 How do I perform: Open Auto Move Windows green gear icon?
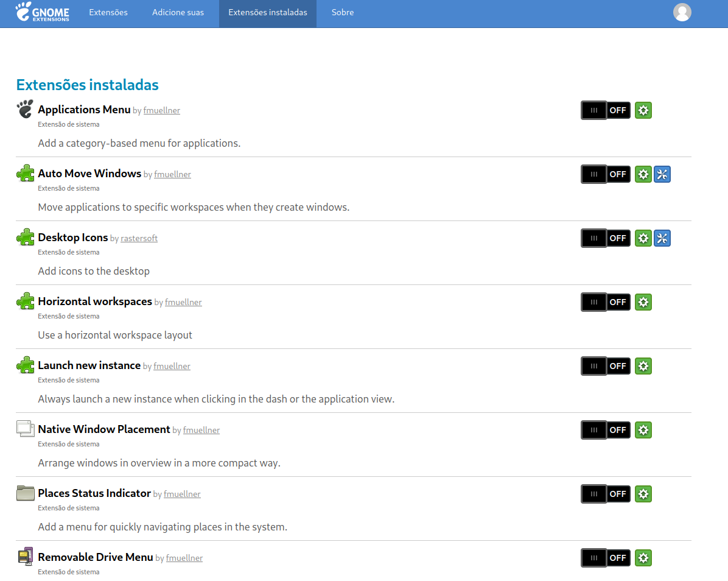pyautogui.click(x=643, y=175)
